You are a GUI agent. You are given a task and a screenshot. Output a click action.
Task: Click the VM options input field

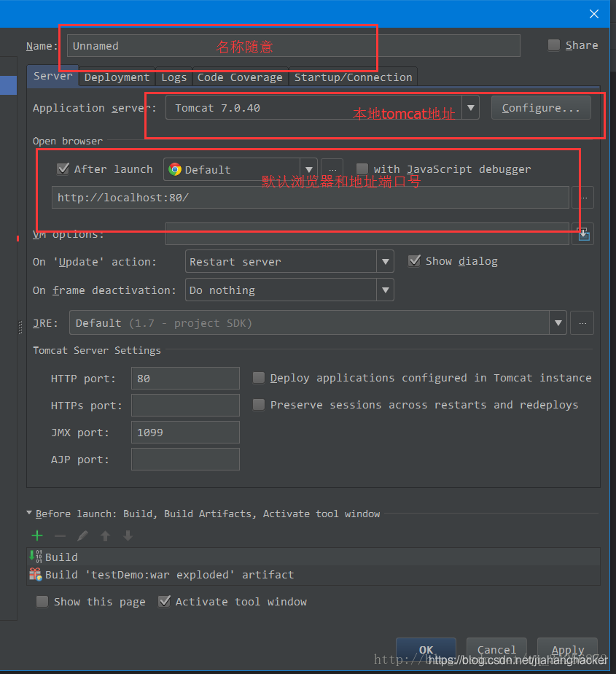tap(367, 234)
